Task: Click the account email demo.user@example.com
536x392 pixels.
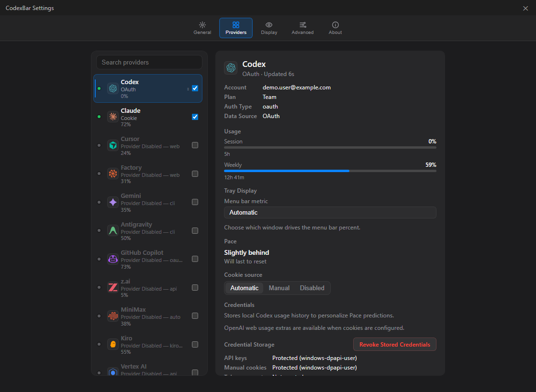Action: click(x=296, y=87)
